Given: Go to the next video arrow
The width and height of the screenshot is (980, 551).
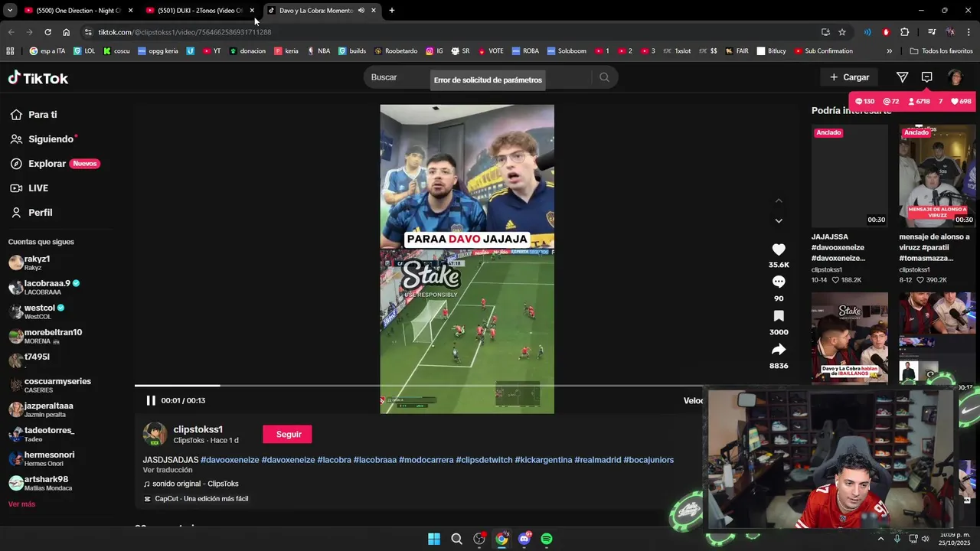Looking at the screenshot, I should [x=779, y=220].
